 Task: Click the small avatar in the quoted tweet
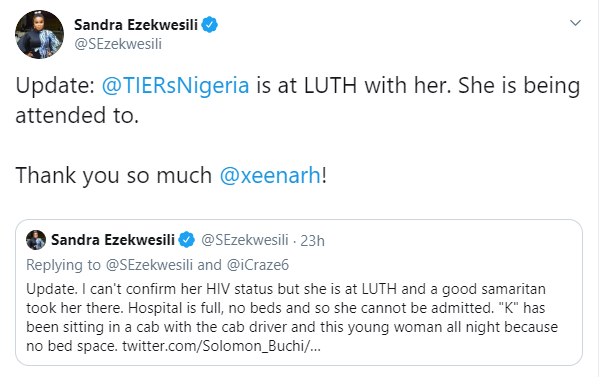[x=36, y=240]
